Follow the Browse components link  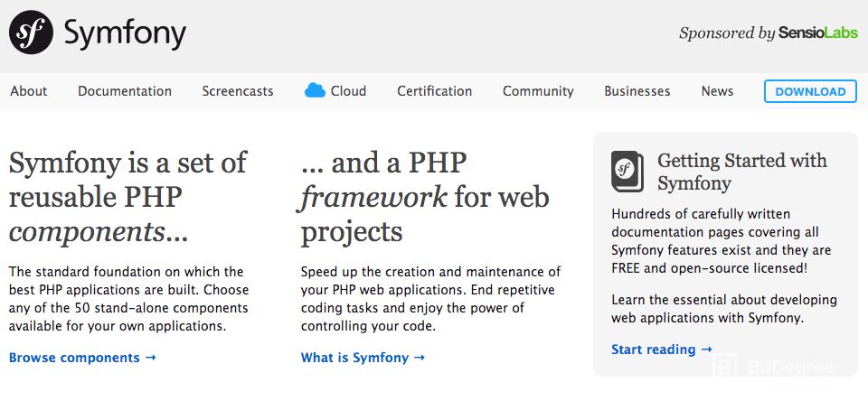(82, 358)
